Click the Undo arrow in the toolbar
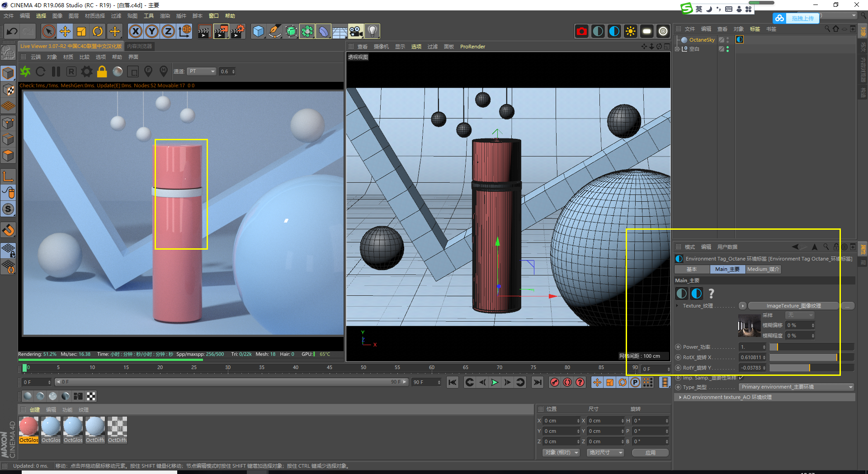Viewport: 868px width, 474px height. (12, 31)
